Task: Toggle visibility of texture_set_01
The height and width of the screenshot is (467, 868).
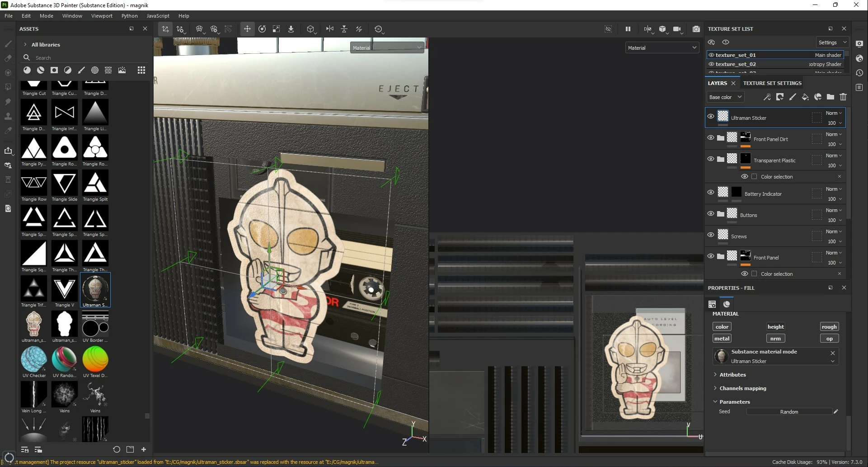Action: pos(711,55)
